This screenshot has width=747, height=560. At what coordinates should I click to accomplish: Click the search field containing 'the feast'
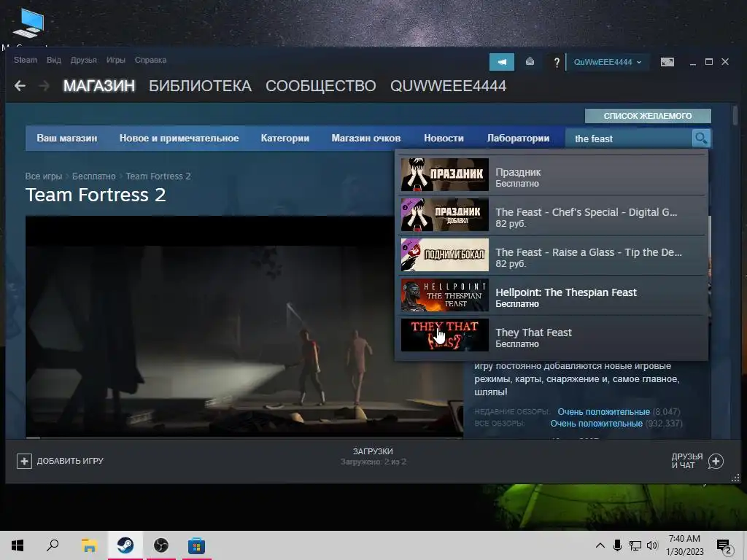coord(628,138)
